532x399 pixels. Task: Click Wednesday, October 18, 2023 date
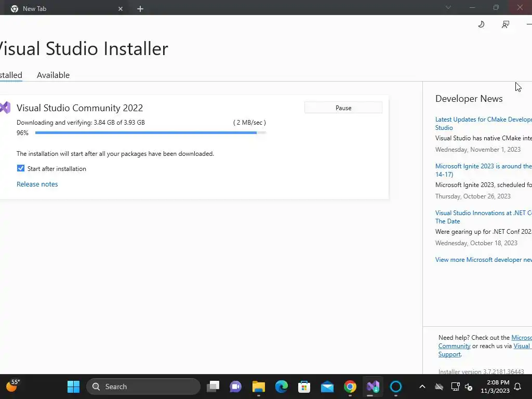click(x=476, y=243)
